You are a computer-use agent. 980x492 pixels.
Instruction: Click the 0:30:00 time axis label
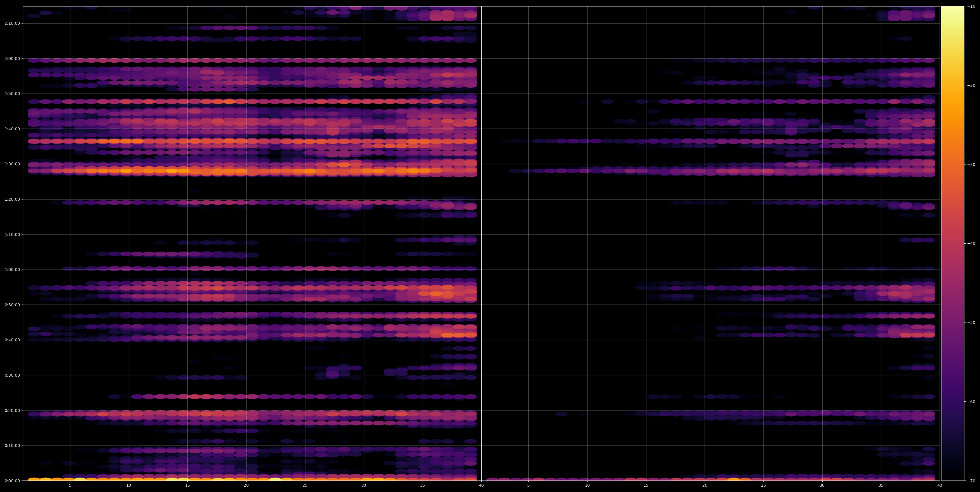(x=12, y=375)
